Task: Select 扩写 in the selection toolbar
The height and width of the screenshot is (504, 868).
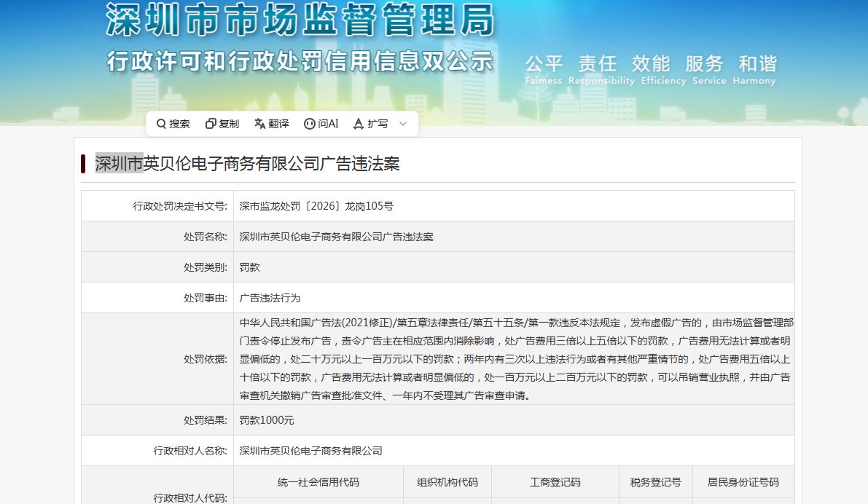Action: pos(378,124)
